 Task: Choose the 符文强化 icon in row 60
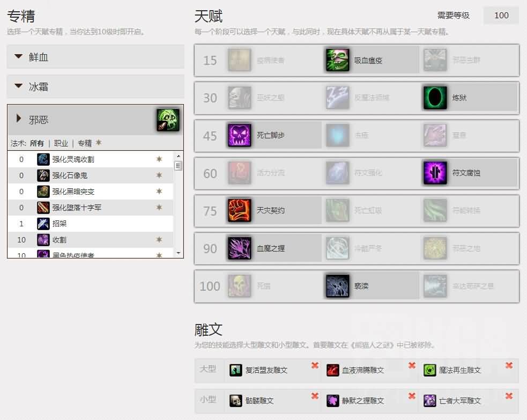[x=337, y=173]
